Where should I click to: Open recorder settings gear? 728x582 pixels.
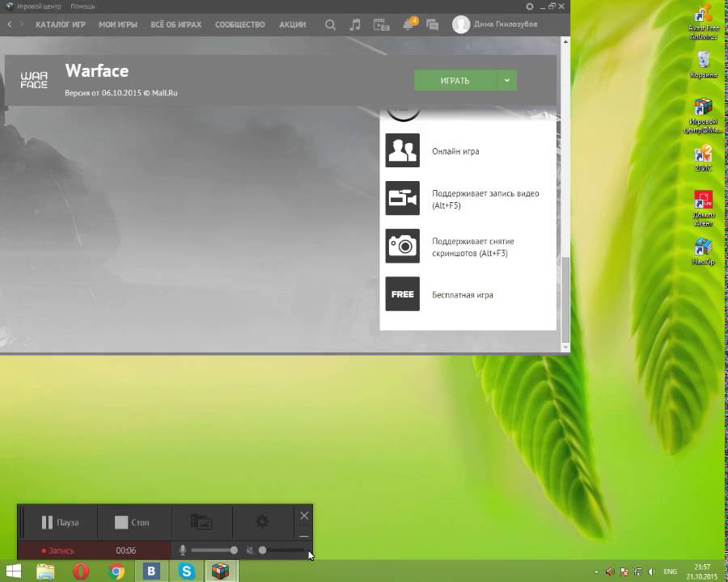(x=262, y=521)
